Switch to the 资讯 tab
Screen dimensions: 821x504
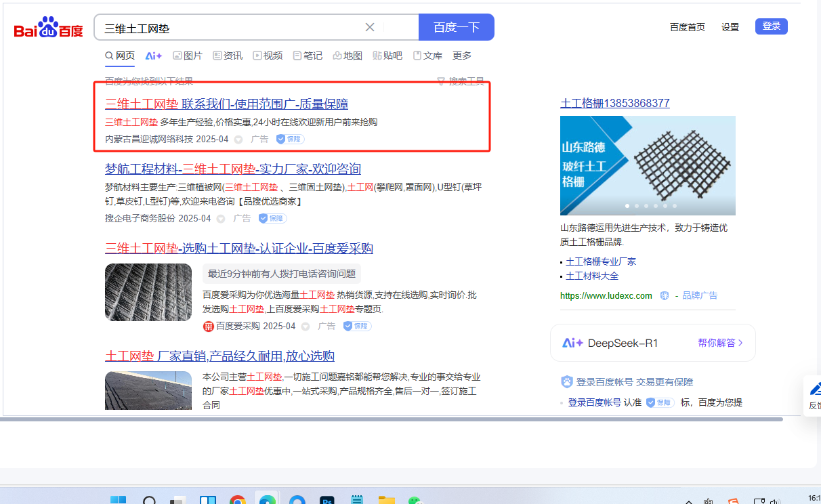pos(228,56)
